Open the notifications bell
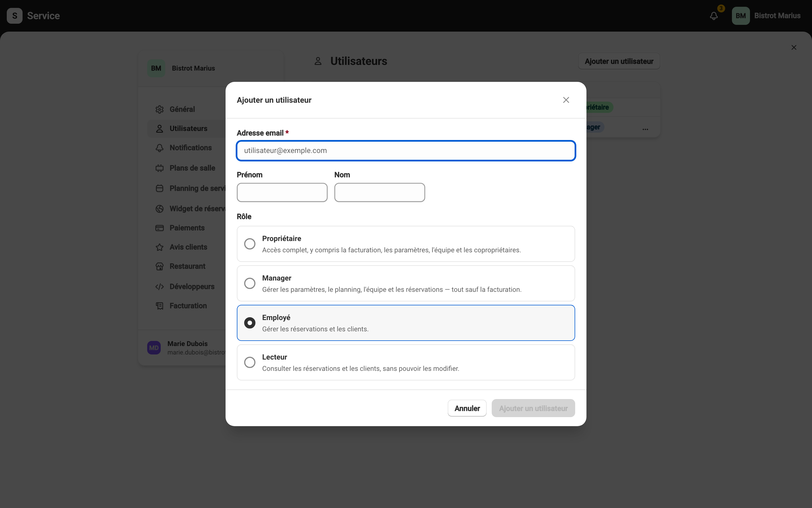Screen dimensions: 812x508 tap(714, 16)
